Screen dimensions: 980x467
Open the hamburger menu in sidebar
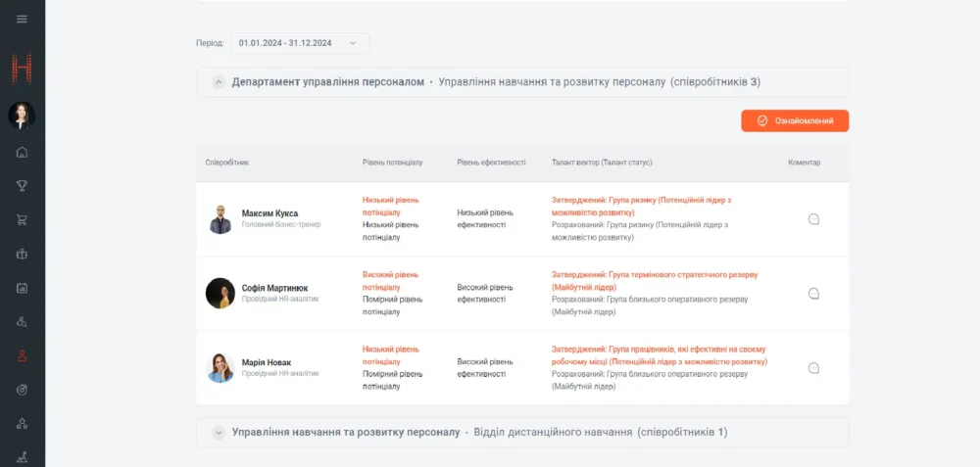(22, 19)
